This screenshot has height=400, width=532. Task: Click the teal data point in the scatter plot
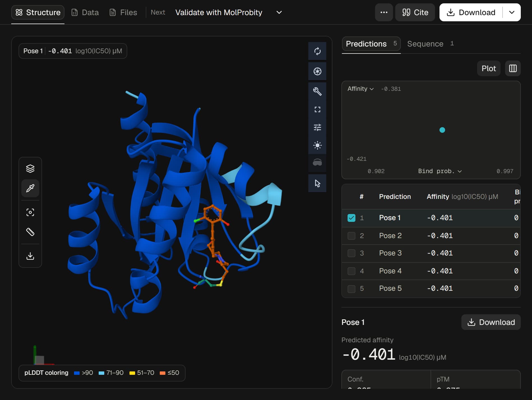click(442, 130)
